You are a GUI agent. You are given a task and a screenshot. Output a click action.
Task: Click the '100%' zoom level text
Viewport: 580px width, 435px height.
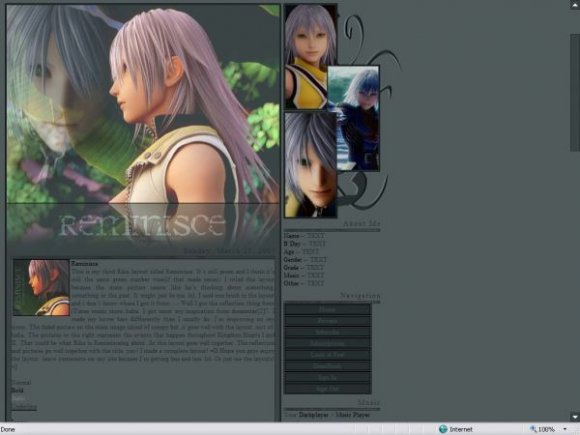546,429
